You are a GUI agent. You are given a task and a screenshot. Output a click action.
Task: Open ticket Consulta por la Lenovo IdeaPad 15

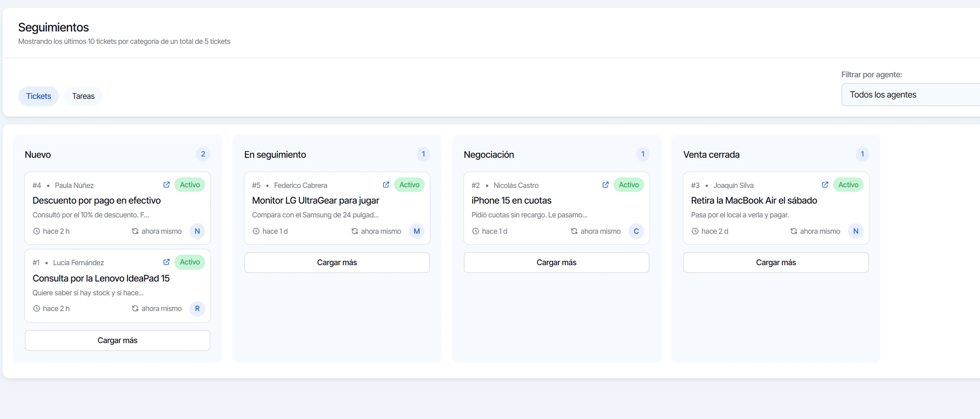(101, 278)
